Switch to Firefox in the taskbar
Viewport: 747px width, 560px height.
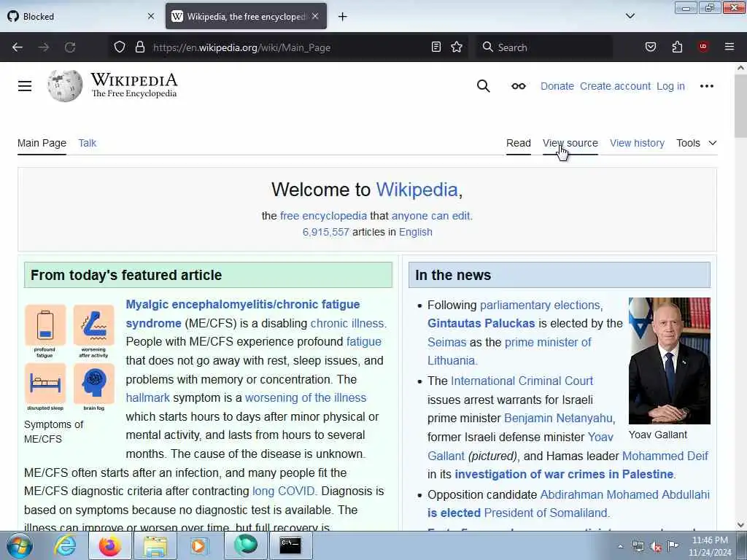click(109, 545)
